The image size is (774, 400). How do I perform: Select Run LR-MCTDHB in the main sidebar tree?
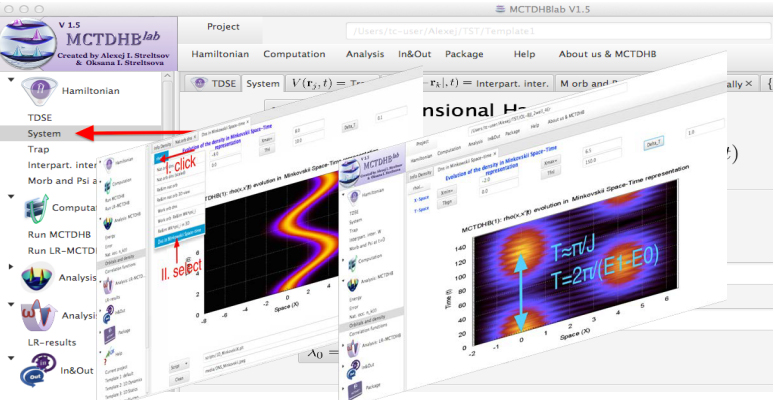click(x=62, y=250)
